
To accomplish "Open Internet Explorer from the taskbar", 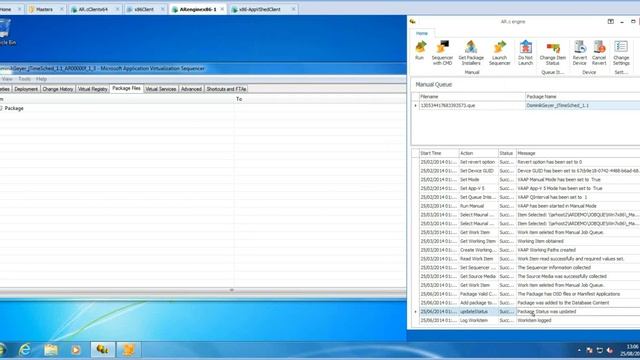I will [x=25, y=350].
